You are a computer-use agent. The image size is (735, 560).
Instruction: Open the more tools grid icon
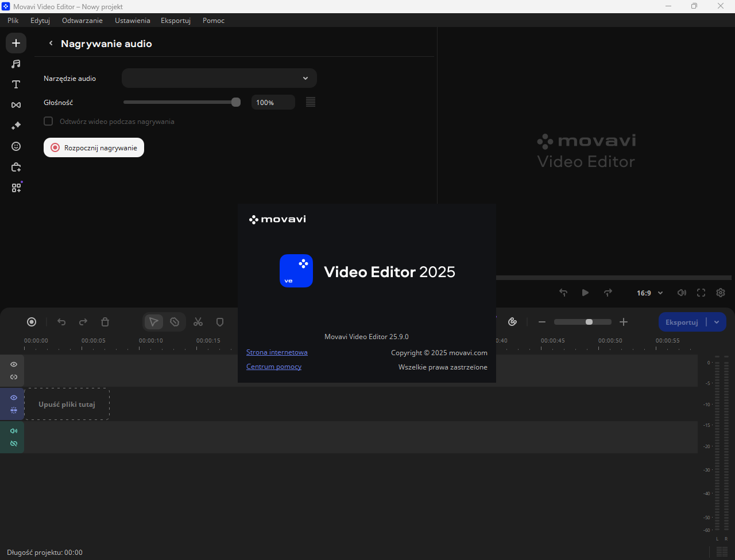[x=16, y=188]
